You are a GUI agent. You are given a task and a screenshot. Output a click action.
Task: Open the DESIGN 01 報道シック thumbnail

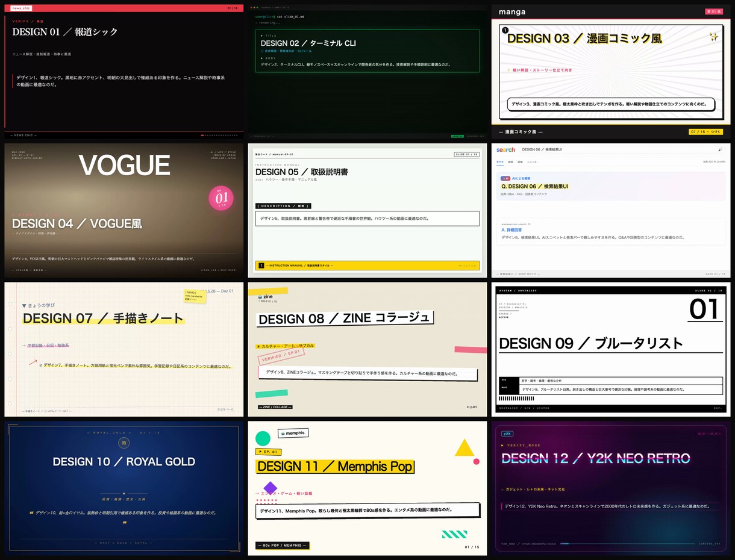coord(124,72)
